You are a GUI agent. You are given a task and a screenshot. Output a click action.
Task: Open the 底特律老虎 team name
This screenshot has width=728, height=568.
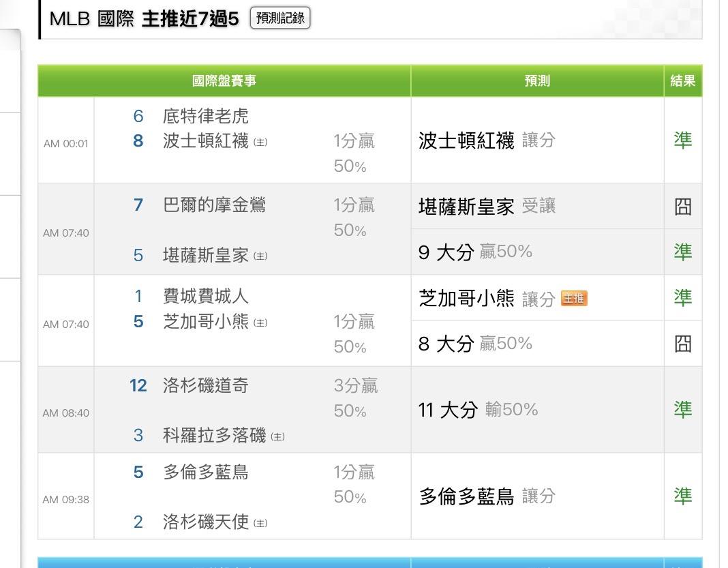(x=206, y=117)
